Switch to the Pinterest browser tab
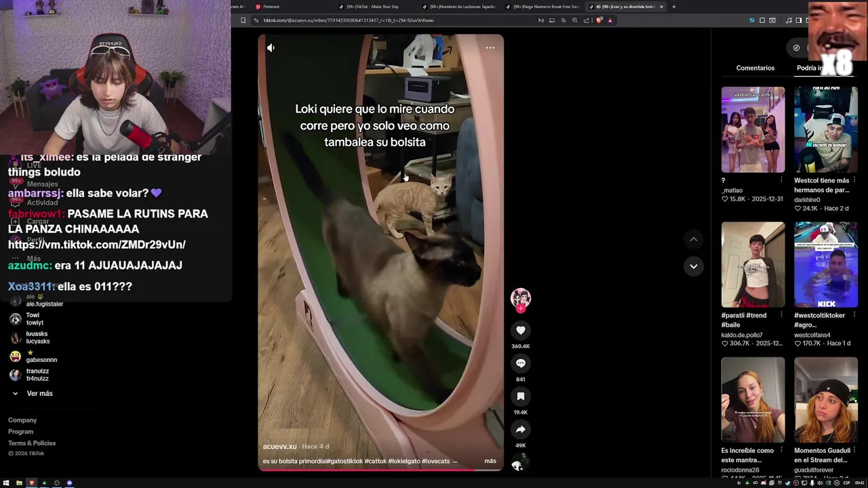868x488 pixels. click(292, 7)
